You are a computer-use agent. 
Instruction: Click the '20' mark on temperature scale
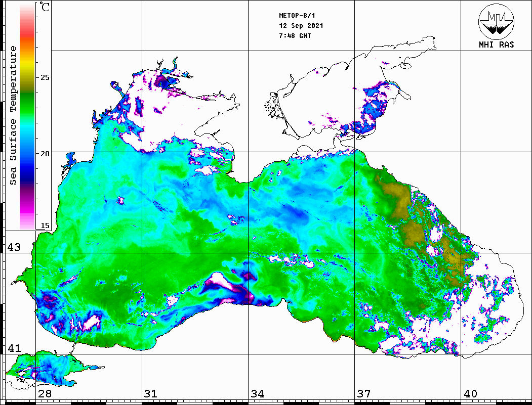pyautogui.click(x=45, y=154)
